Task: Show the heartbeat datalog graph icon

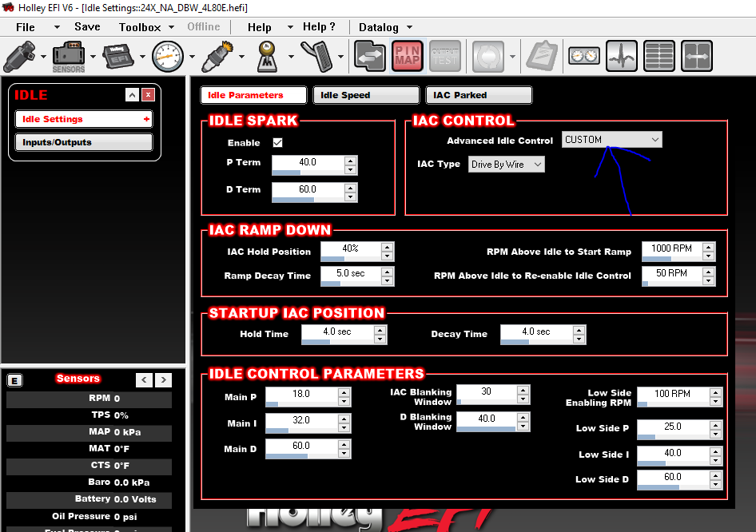Action: coord(622,56)
